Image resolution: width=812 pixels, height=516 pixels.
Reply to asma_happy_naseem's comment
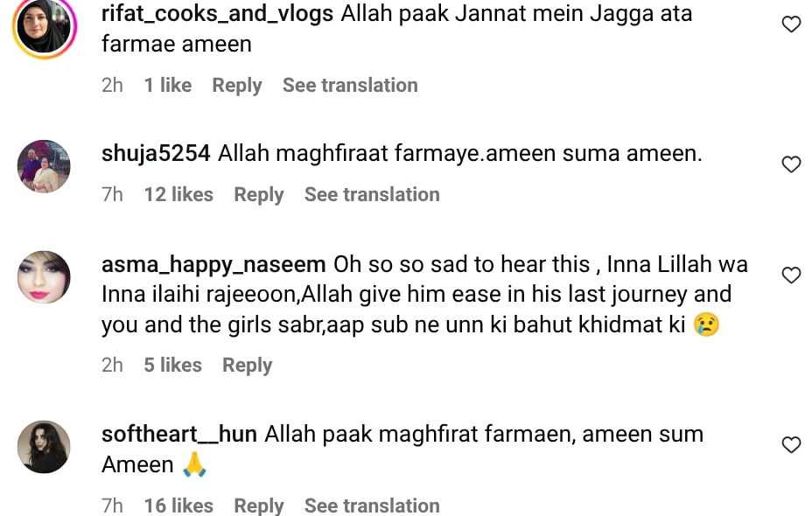pos(247,365)
